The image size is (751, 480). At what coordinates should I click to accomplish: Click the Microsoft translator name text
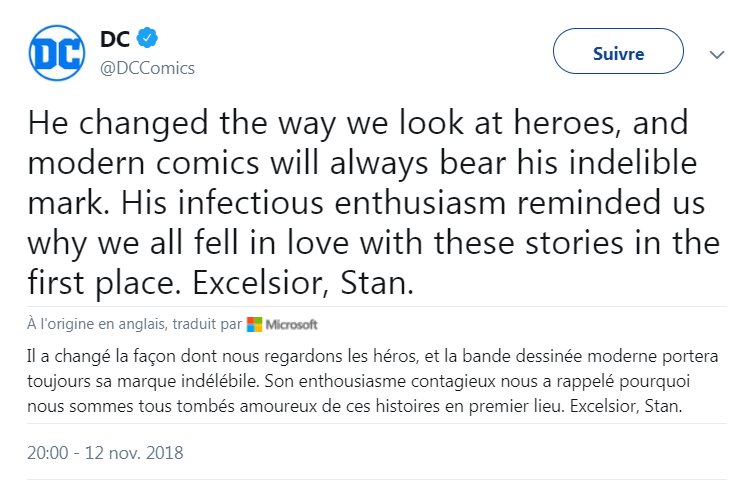click(x=291, y=324)
